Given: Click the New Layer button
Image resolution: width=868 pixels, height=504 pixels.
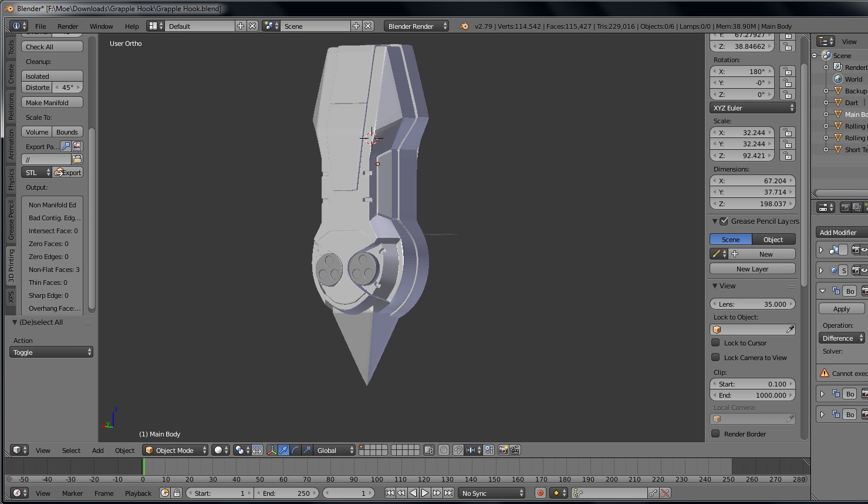Looking at the screenshot, I should (752, 268).
